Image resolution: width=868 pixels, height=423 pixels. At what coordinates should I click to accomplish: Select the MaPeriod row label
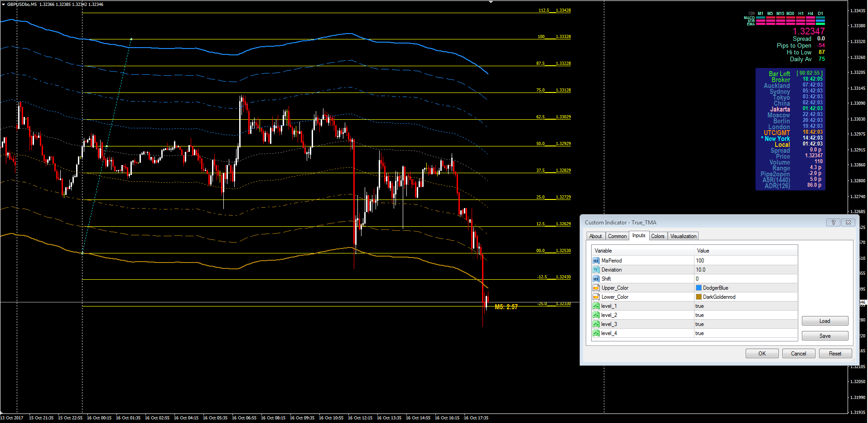[612, 261]
